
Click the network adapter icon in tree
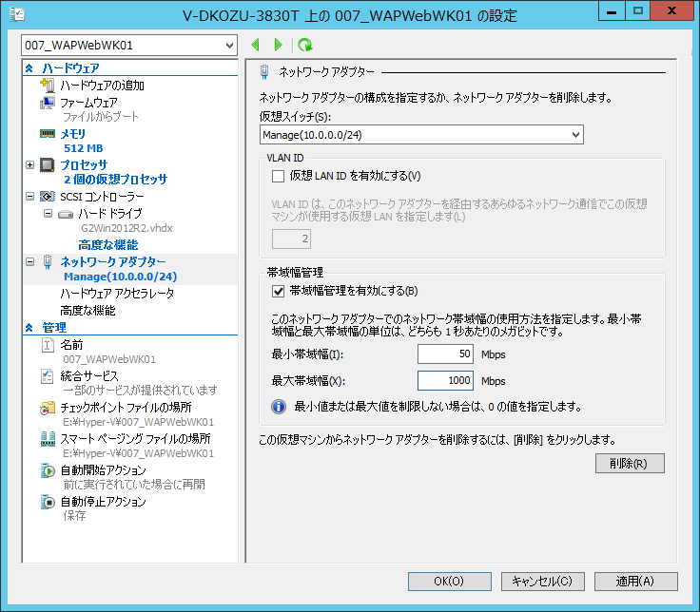(48, 262)
